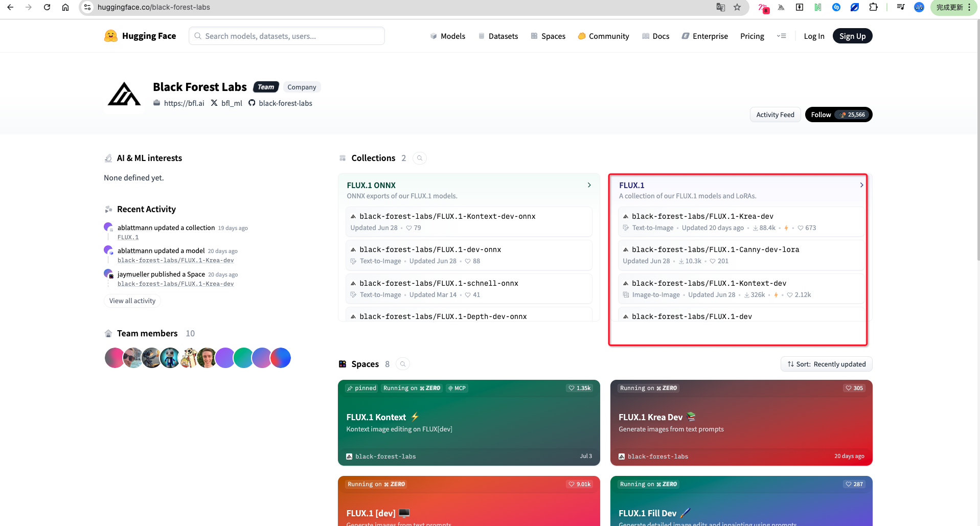Open the FLUX.1 Krea Dev space card
980x526 pixels.
pyautogui.click(x=741, y=423)
